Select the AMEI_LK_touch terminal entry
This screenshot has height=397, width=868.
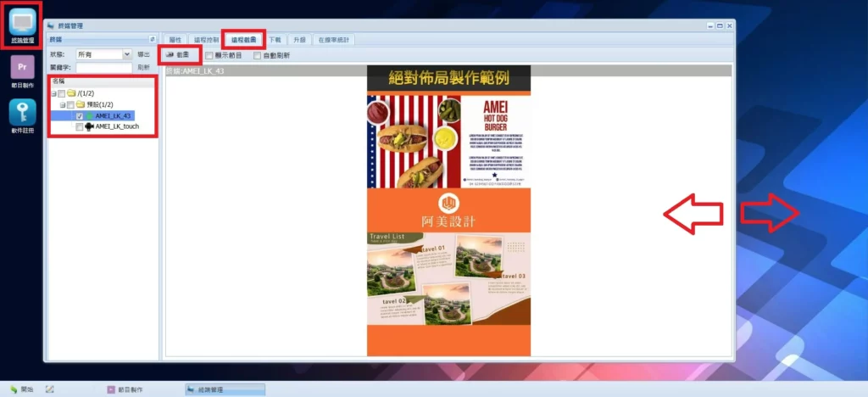[117, 126]
